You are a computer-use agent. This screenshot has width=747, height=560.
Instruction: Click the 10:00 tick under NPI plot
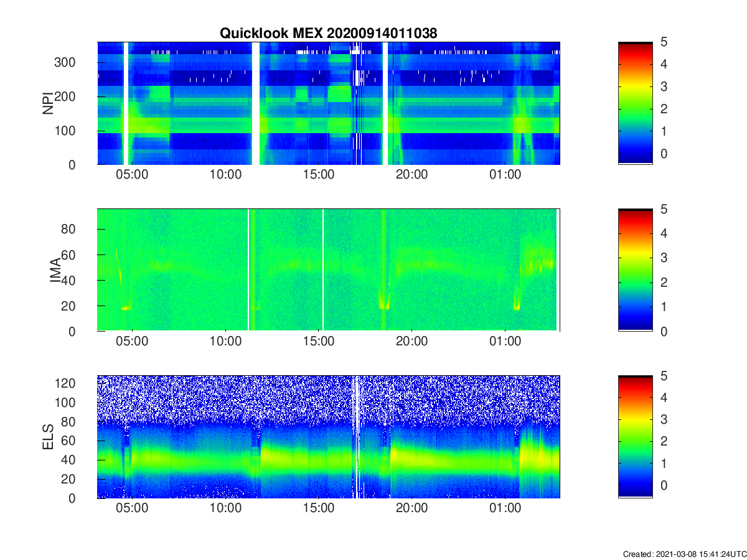click(x=225, y=175)
